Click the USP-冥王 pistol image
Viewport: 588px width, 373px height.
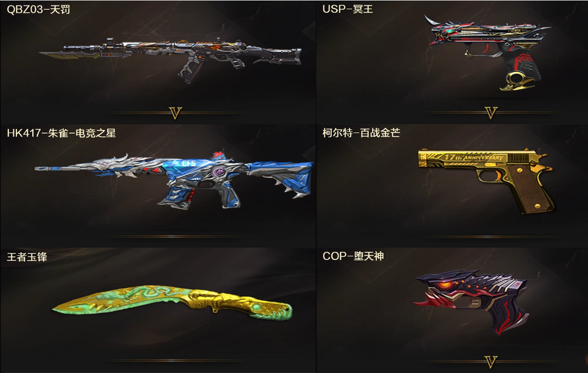(487, 52)
